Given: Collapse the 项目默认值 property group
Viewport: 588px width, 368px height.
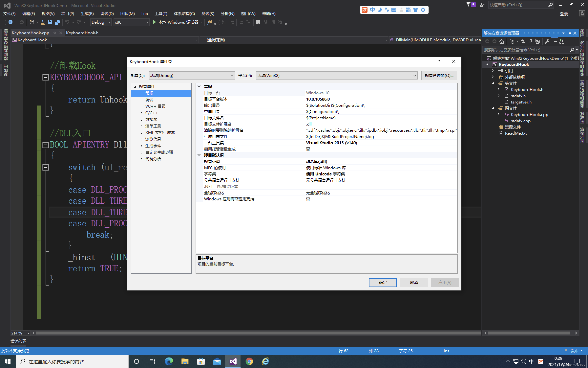Looking at the screenshot, I should [199, 155].
